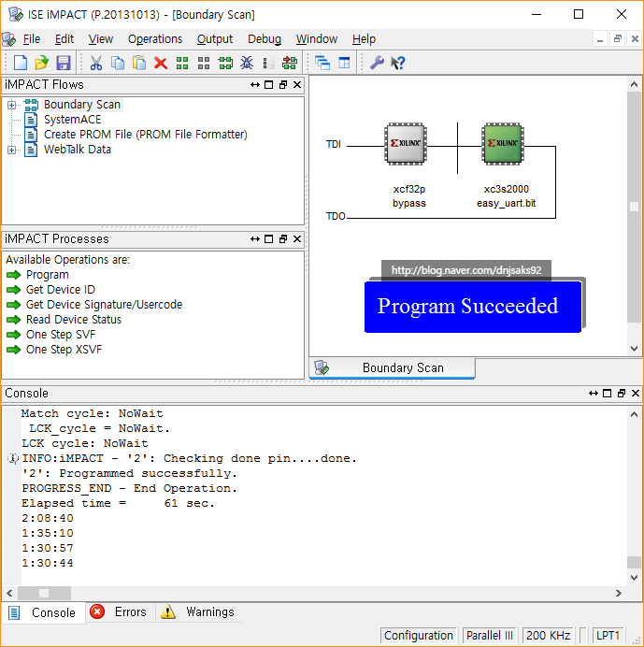
Task: Click the Configuration status bar cell
Action: tap(419, 636)
